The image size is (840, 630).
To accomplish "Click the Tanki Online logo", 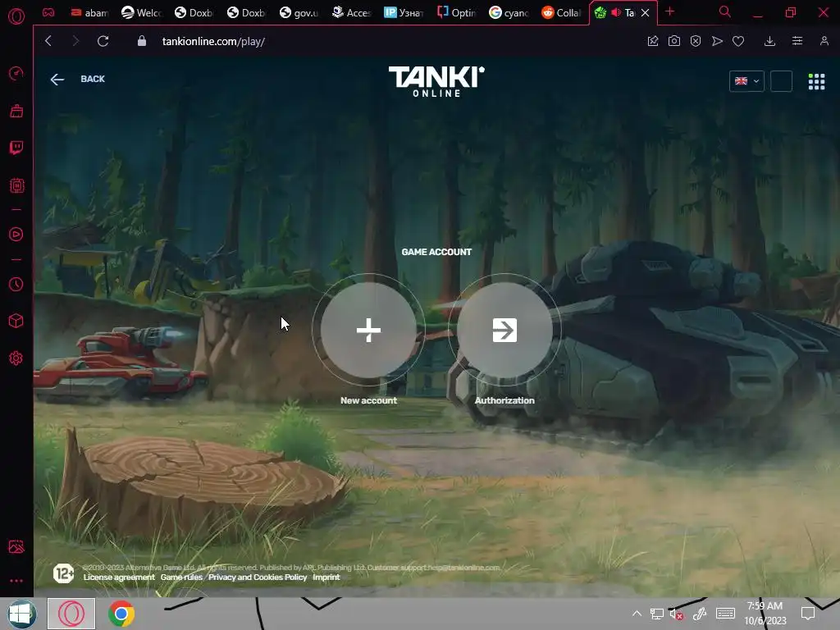I will pyautogui.click(x=436, y=81).
